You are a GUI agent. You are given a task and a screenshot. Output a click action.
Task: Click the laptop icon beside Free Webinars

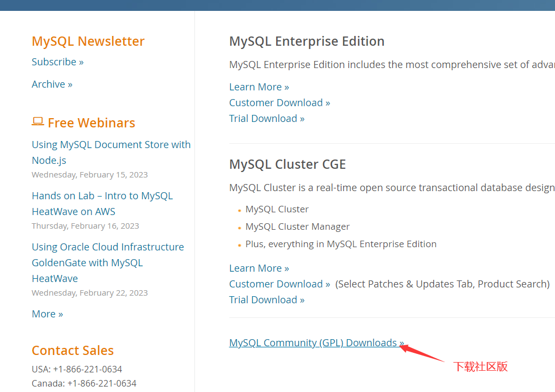(38, 122)
